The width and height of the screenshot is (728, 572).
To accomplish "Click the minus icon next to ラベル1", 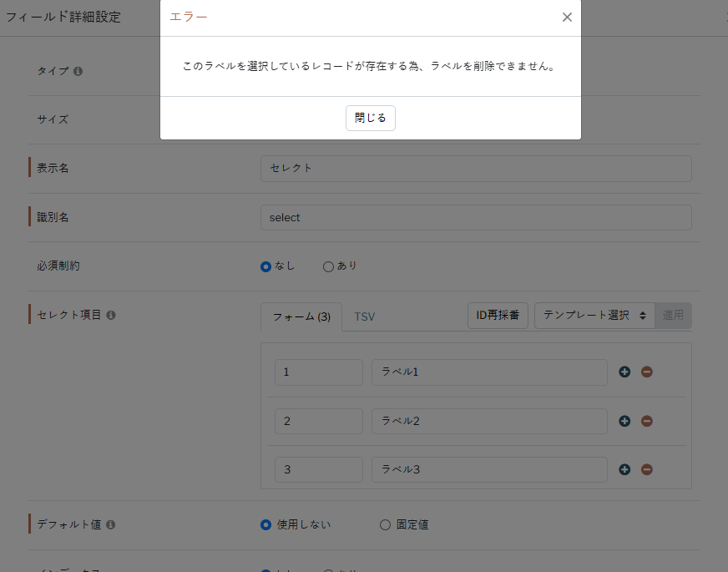I will (x=646, y=372).
